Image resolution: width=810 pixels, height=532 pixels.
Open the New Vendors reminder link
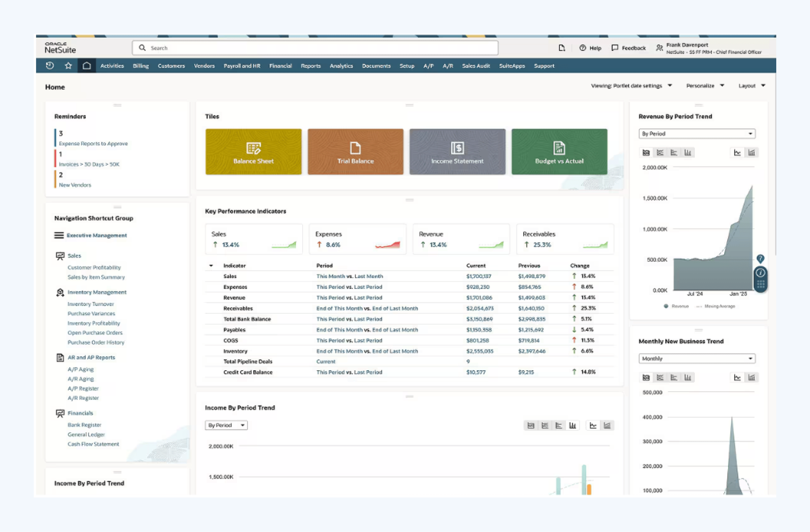click(x=75, y=186)
